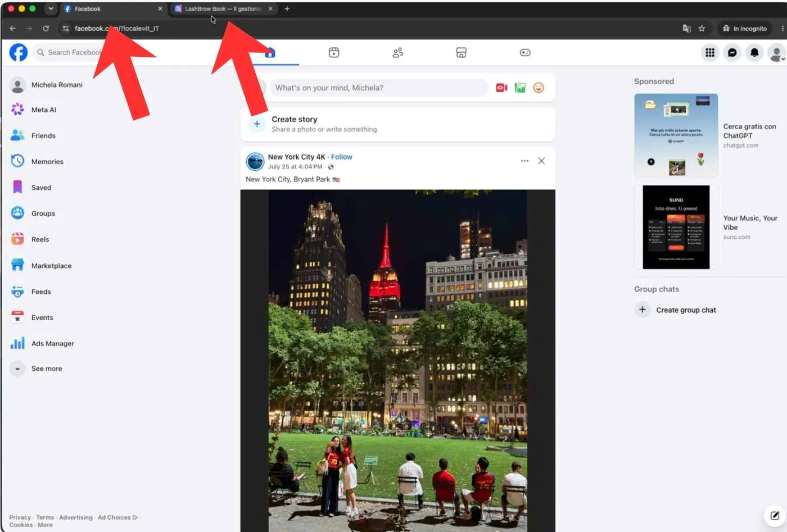
Task: Click the Incognito indicator button
Action: coord(745,28)
